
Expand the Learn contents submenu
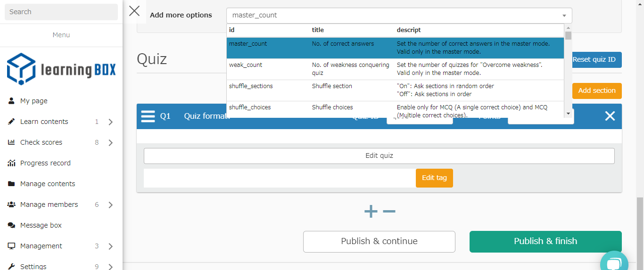click(x=110, y=122)
